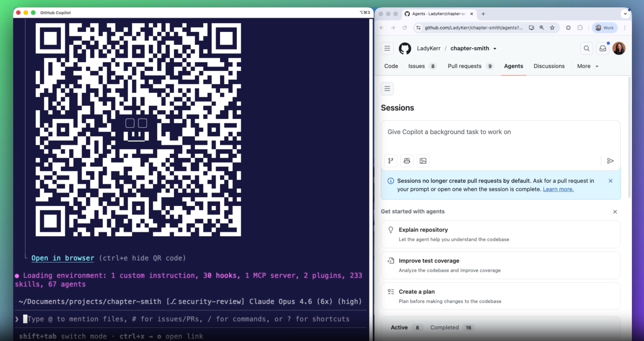Expand the chapter-smith repository dropdown
Screen dimensions: 644x341
495,49
